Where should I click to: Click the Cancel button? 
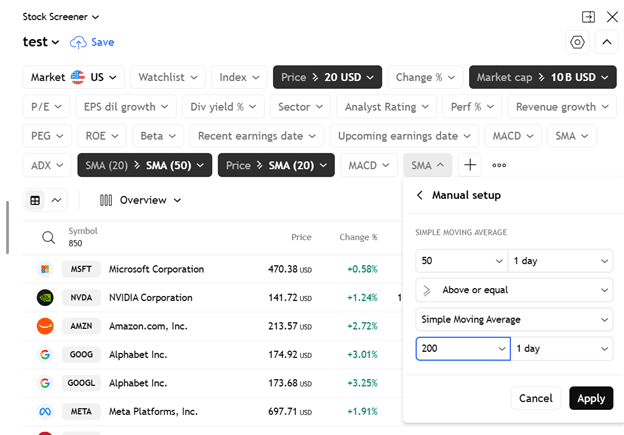pyautogui.click(x=536, y=398)
